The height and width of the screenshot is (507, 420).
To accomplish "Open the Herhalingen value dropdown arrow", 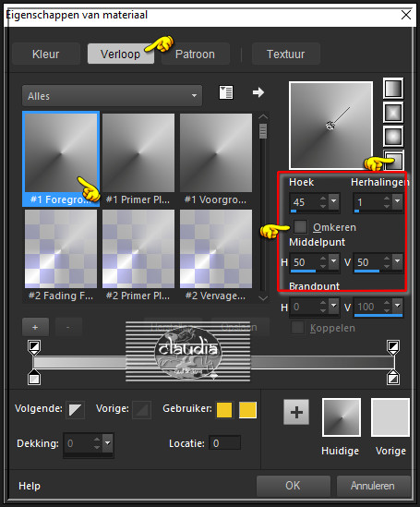I will 397,201.
